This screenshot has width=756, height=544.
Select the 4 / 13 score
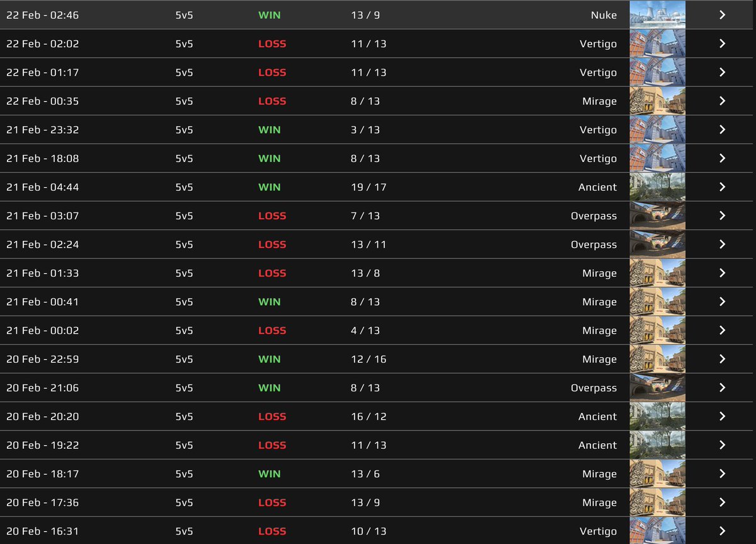point(365,330)
